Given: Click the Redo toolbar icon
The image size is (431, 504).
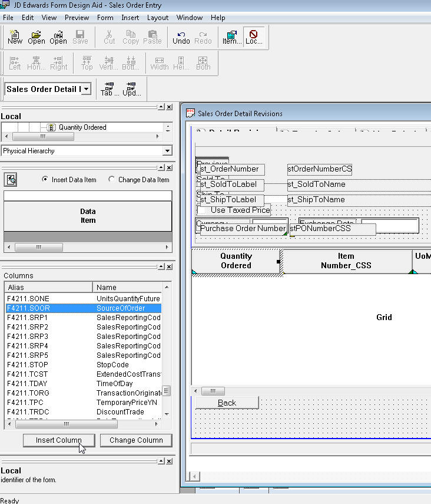Looking at the screenshot, I should 203,37.
